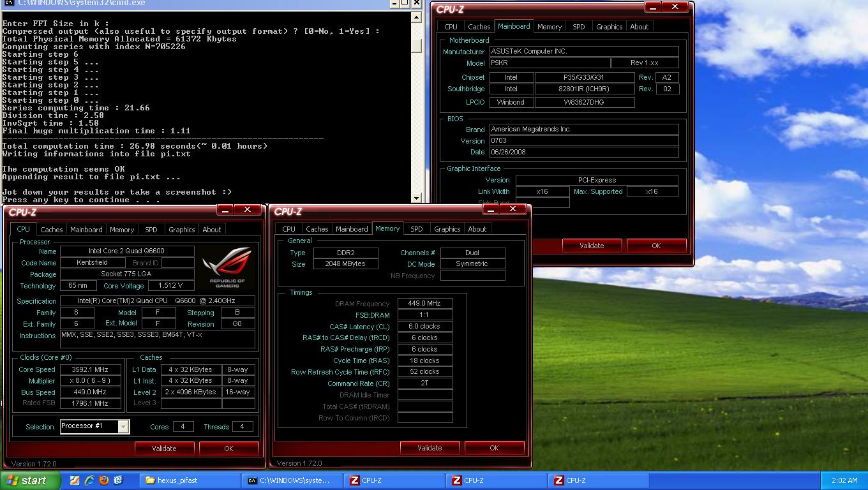This screenshot has width=868, height=490.
Task: Minimize the CPU-Z CPU tab window
Action: [x=224, y=210]
